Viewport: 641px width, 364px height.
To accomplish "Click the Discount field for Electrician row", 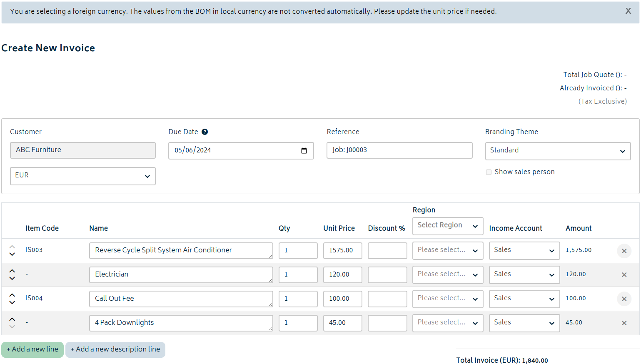I will pyautogui.click(x=387, y=275).
